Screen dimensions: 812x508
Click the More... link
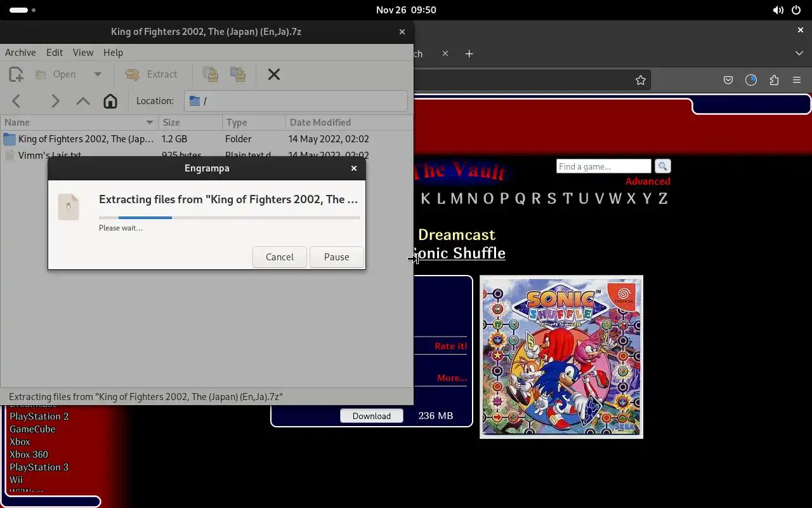click(452, 378)
